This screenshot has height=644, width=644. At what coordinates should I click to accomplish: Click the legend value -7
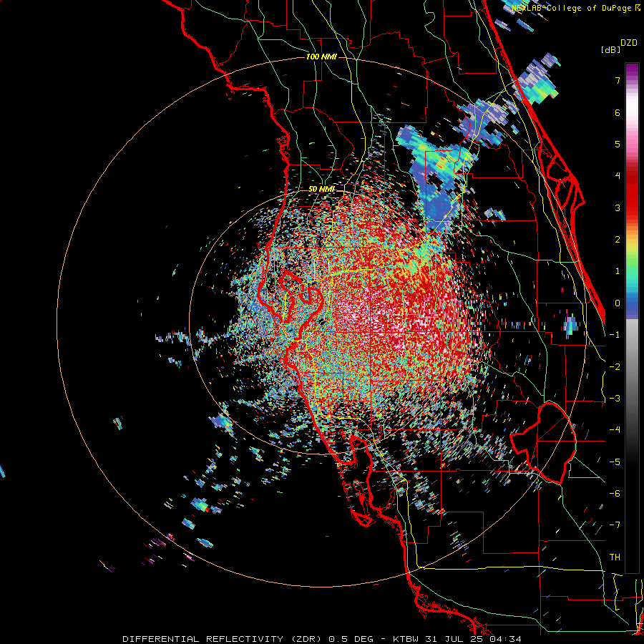(x=615, y=525)
